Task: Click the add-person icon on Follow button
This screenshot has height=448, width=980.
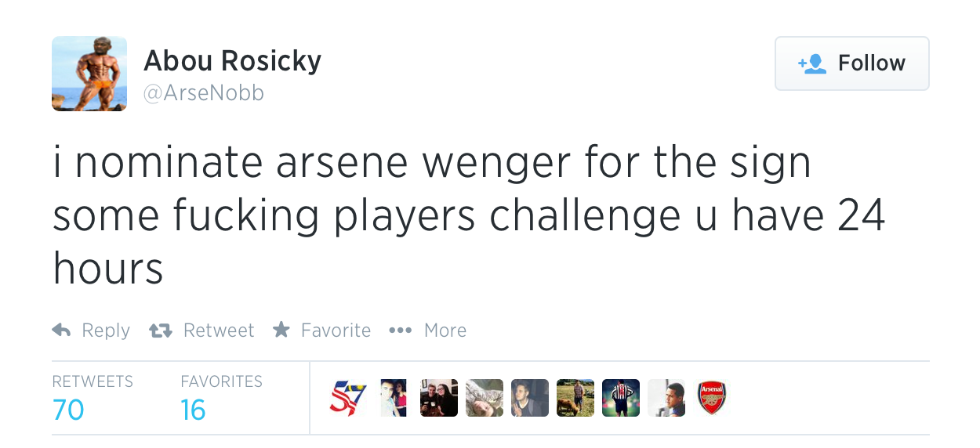Action: pyautogui.click(x=811, y=63)
